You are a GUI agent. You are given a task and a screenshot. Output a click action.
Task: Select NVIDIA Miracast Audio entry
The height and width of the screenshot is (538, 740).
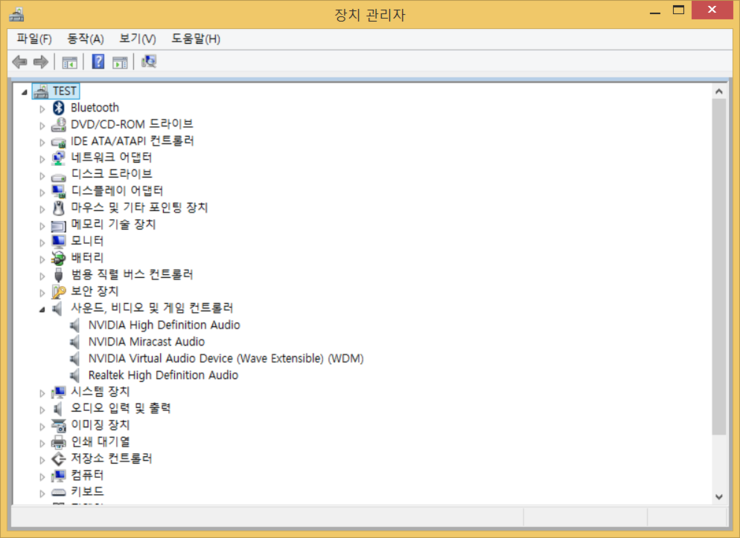click(146, 342)
